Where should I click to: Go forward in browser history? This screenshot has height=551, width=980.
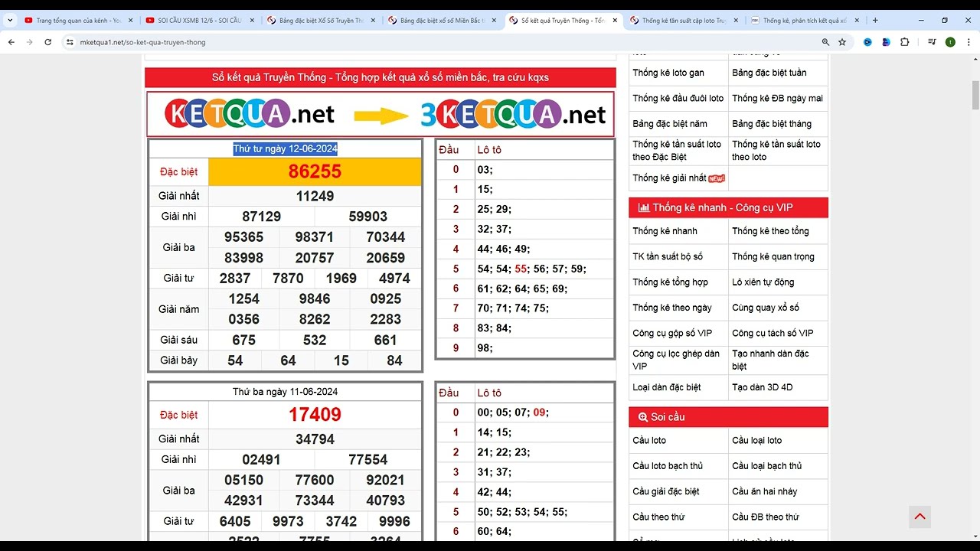click(30, 42)
